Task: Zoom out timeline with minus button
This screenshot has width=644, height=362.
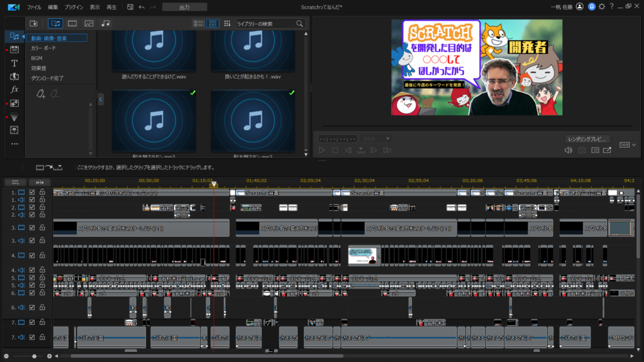Action: pos(6,356)
